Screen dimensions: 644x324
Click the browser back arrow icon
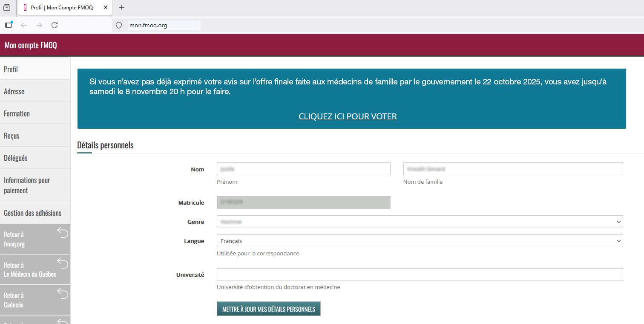[24, 25]
